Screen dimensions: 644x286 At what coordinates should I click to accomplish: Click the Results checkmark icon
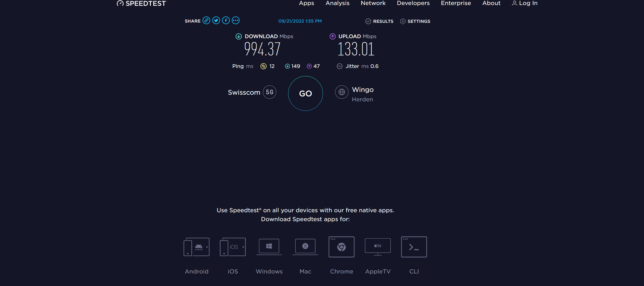point(368,21)
